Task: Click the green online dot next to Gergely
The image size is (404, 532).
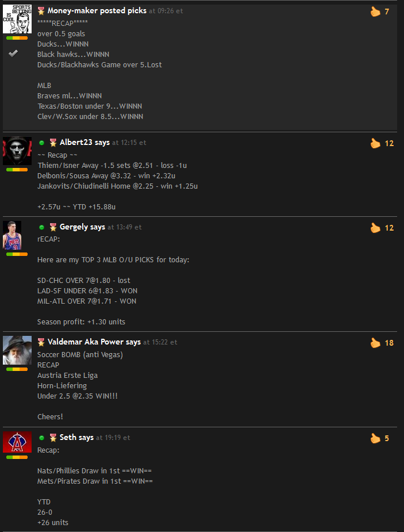Action: (42, 227)
